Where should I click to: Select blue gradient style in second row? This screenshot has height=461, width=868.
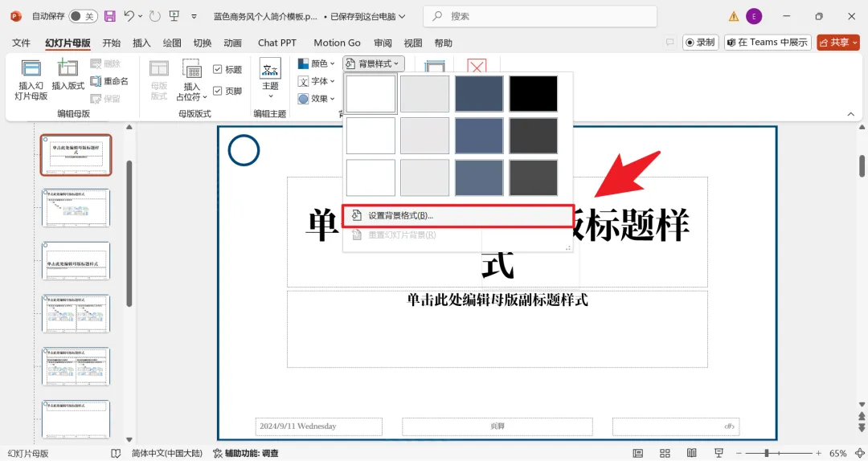coord(479,136)
